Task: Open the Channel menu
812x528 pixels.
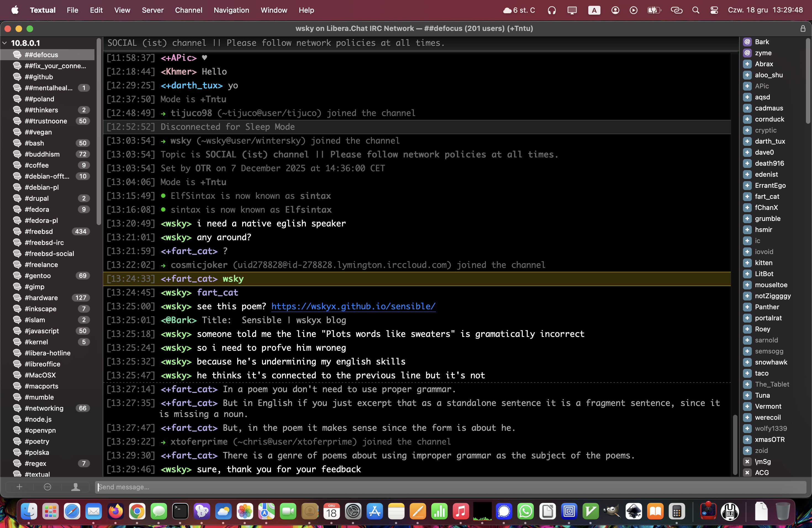Action: (x=188, y=10)
